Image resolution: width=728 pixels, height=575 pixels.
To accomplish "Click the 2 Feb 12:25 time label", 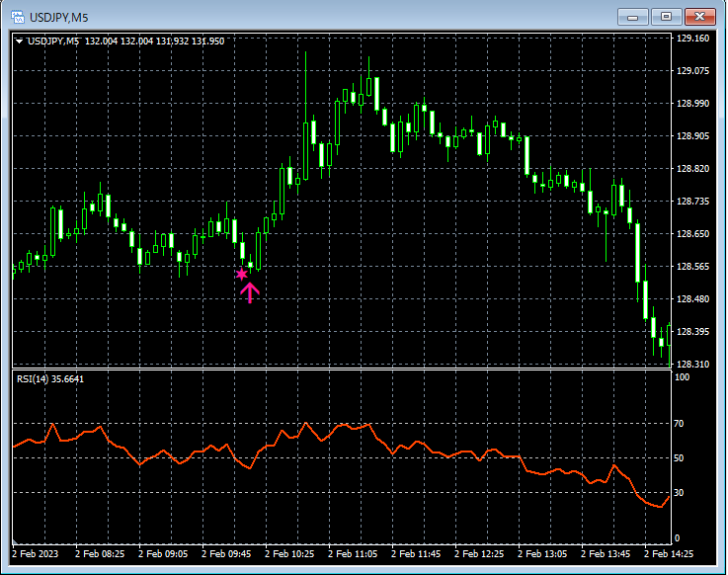I will 479,554.
